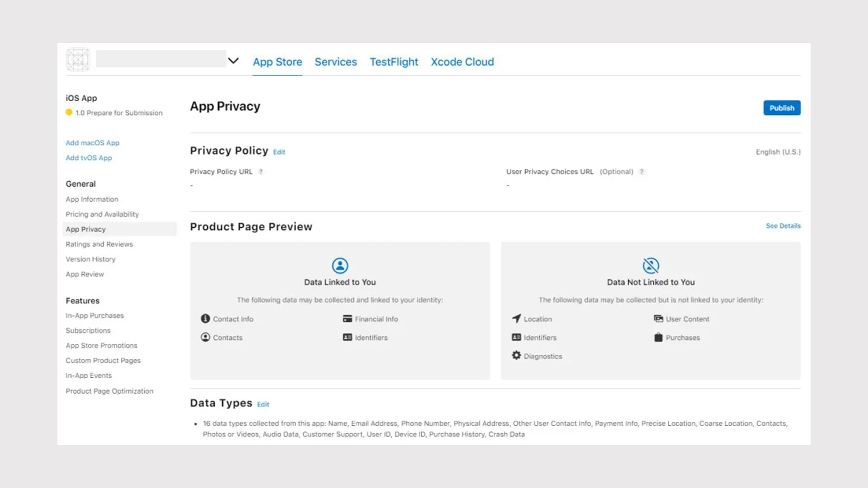Click the Contact Info label
This screenshot has height=488, width=868.
(233, 319)
